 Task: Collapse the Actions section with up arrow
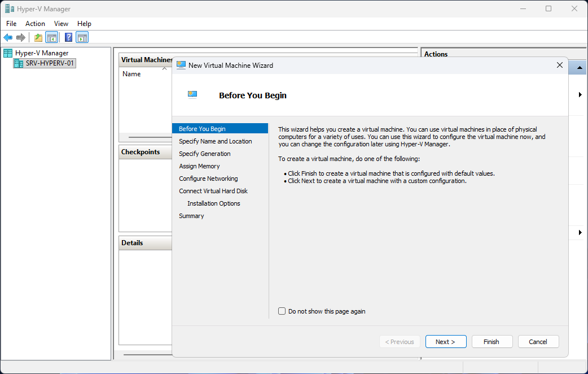coord(580,68)
